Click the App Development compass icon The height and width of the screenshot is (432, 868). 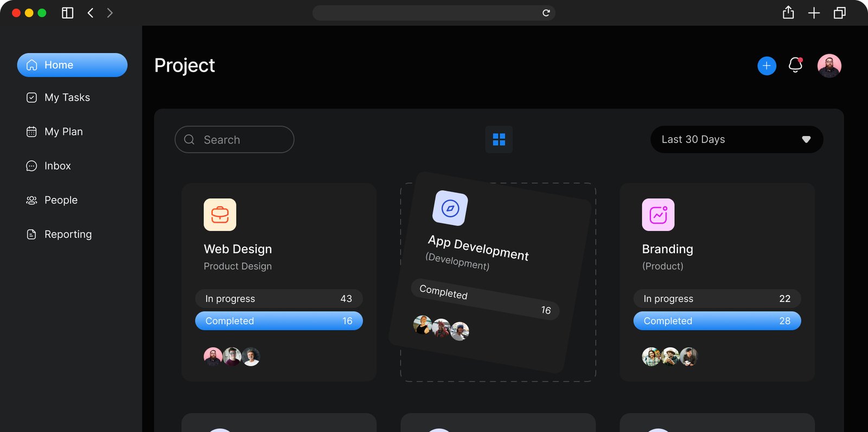pos(450,208)
